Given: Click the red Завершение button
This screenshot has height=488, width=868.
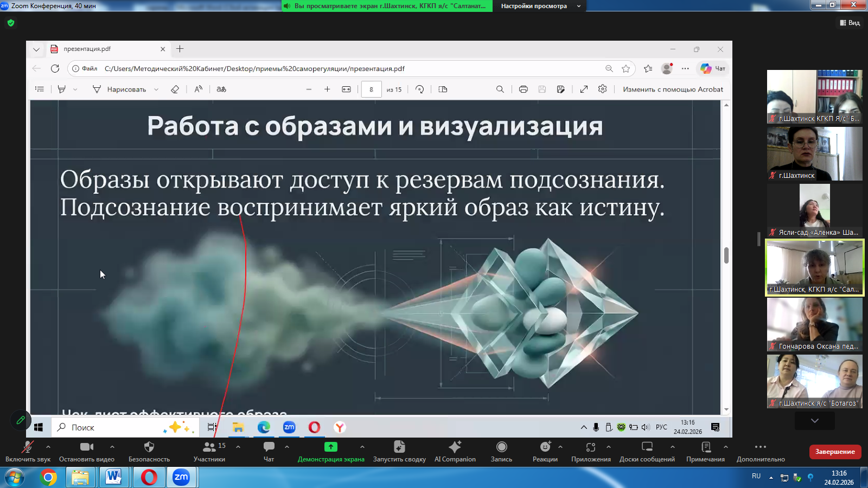Looking at the screenshot, I should 835,452.
